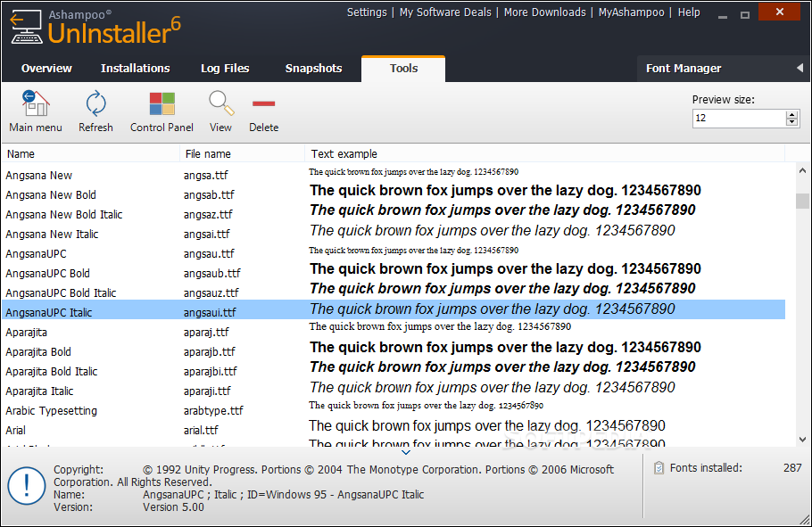Screen dimensions: 812x527
Task: Click the Ashampoo UnInstaller logo
Action: click(x=95, y=29)
